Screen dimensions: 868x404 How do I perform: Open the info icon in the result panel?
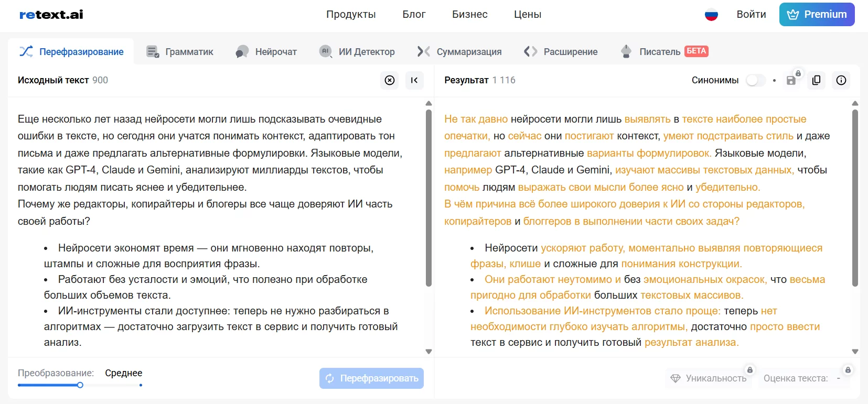coord(841,80)
